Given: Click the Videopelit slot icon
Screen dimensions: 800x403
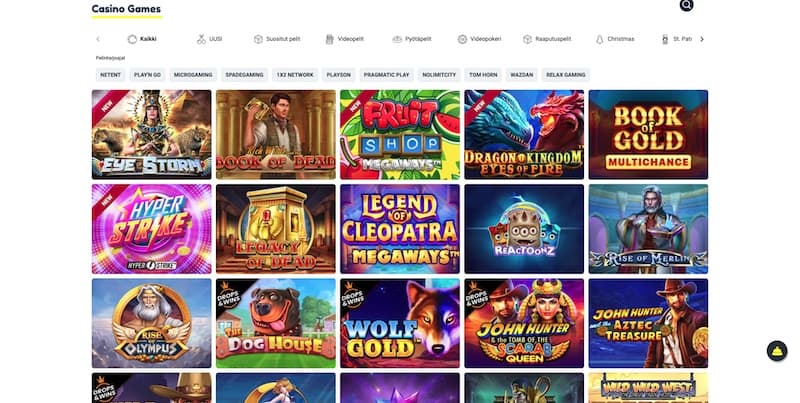Looking at the screenshot, I should (330, 39).
